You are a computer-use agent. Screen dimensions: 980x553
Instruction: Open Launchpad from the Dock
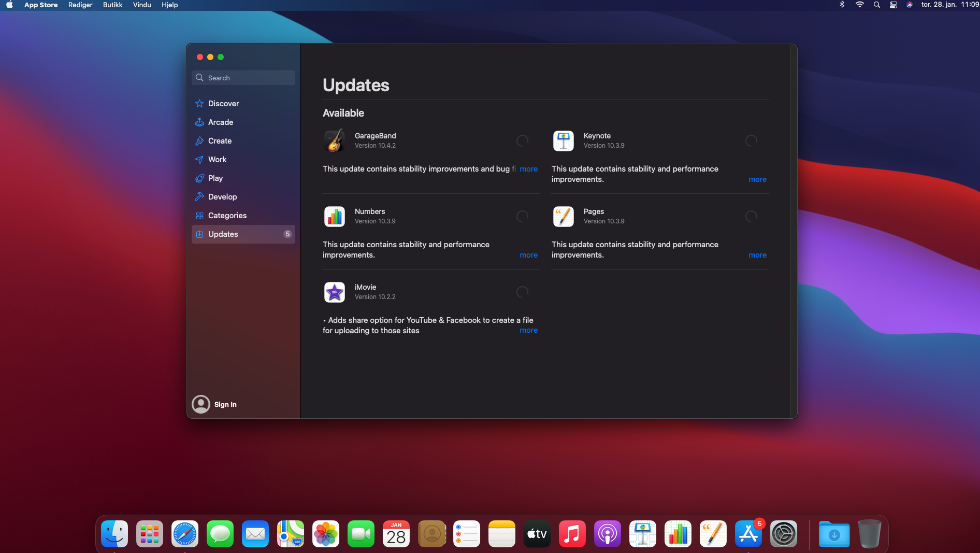coord(150,534)
